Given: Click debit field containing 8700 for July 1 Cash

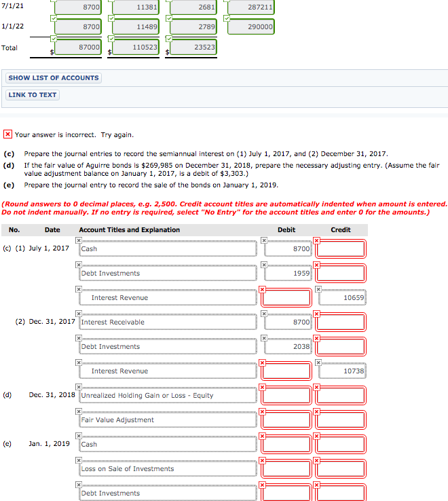Looking at the screenshot, I should (288, 248).
